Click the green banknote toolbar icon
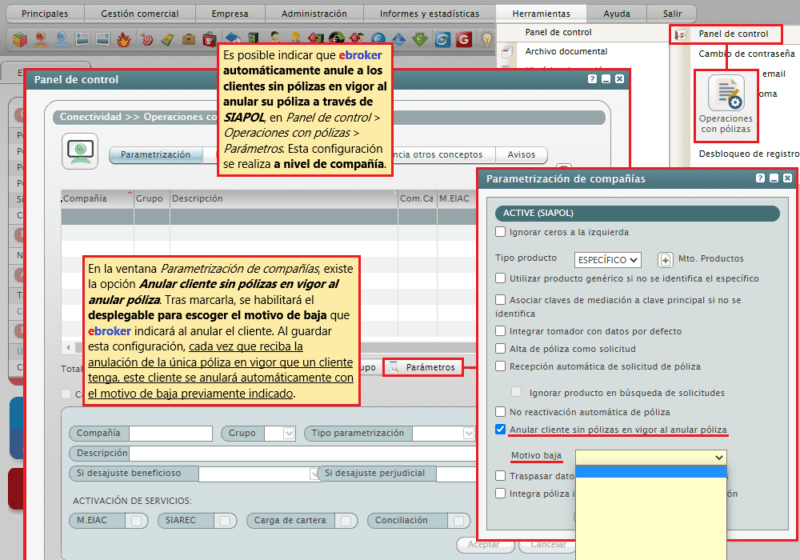800x560 pixels. click(x=168, y=39)
